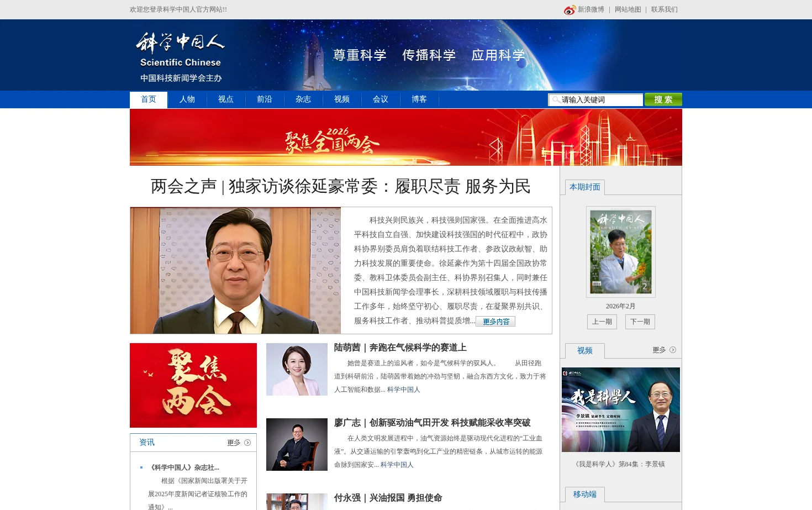Open the 会议 navigation menu item
The width and height of the screenshot is (812, 510).
[x=381, y=99]
